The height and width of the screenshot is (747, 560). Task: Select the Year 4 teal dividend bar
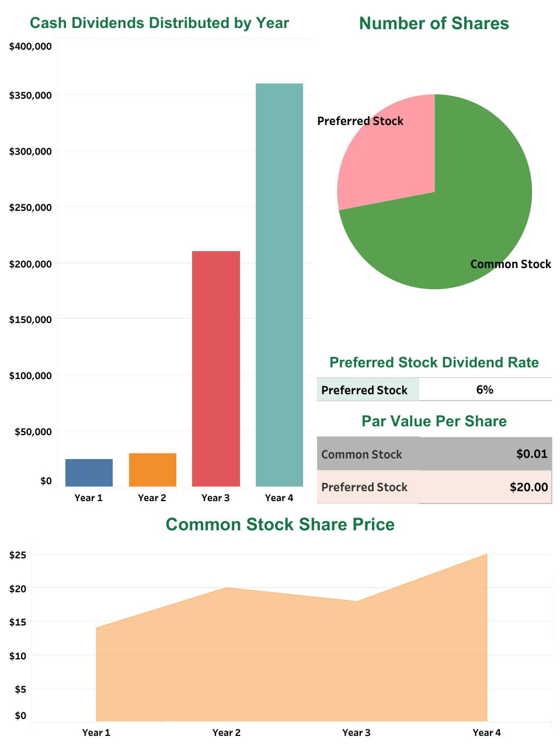279,286
